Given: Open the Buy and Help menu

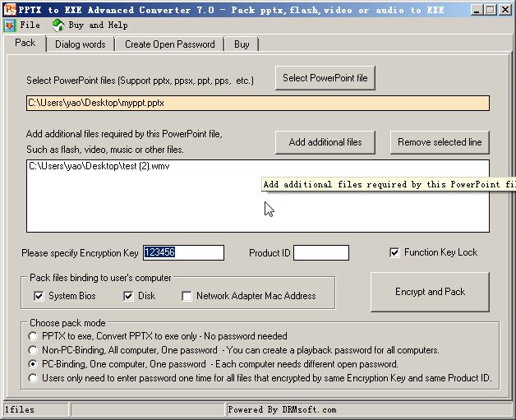Looking at the screenshot, I should [98, 25].
